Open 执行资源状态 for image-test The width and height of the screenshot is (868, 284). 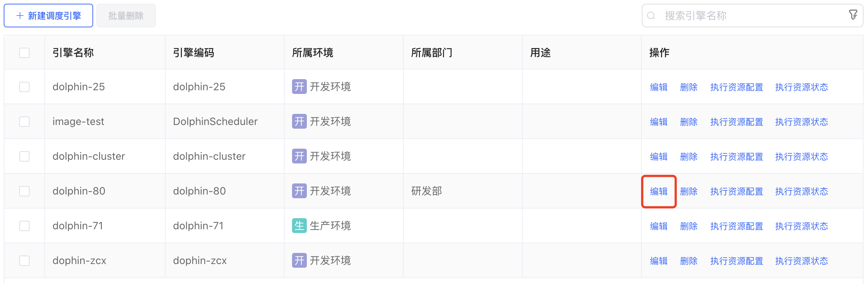tap(801, 122)
